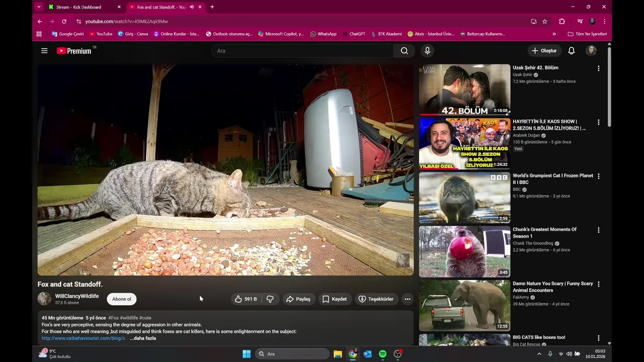Open taskbar volume control
The width and height of the screenshot is (644, 362).
pyautogui.click(x=569, y=354)
